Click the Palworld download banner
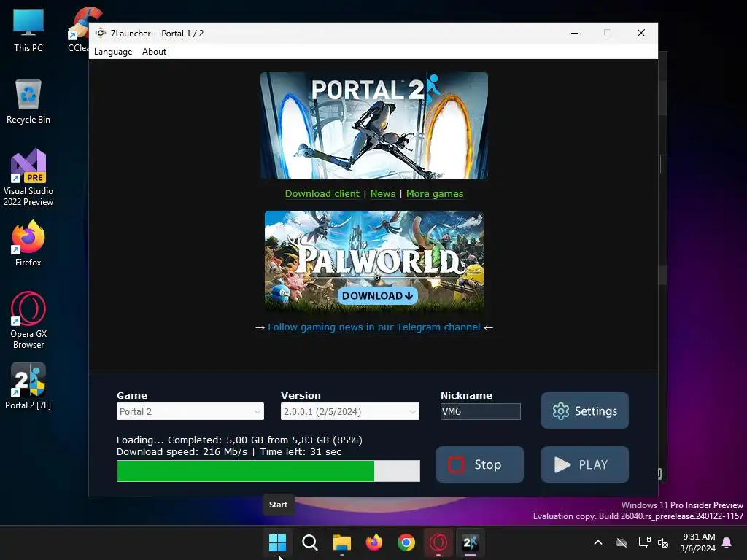The height and width of the screenshot is (560, 747). (x=374, y=261)
